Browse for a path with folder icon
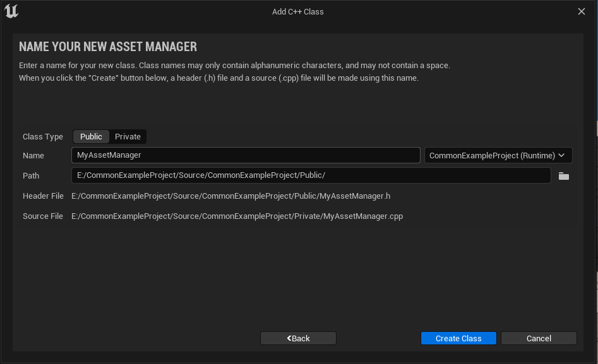Viewport: 598px width, 364px height. coord(563,176)
